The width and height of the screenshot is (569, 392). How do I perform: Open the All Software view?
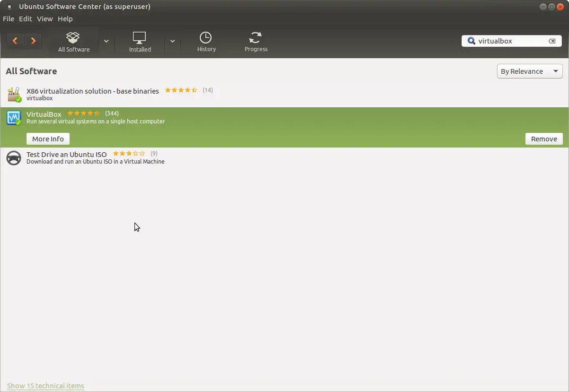74,42
